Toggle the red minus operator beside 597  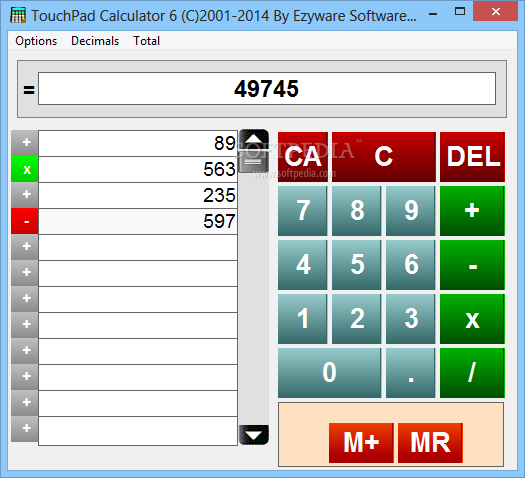pos(25,221)
